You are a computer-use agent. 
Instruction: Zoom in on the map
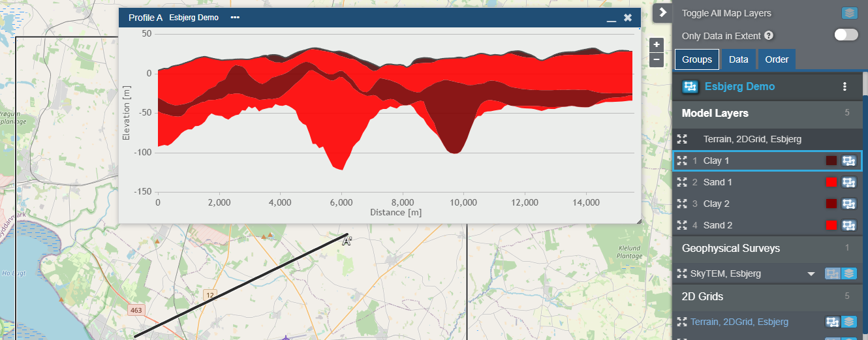coord(657,45)
